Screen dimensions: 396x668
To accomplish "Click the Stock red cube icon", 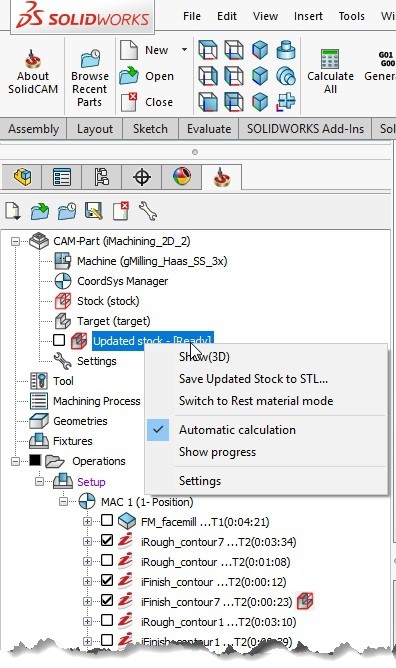I will [x=63, y=301].
